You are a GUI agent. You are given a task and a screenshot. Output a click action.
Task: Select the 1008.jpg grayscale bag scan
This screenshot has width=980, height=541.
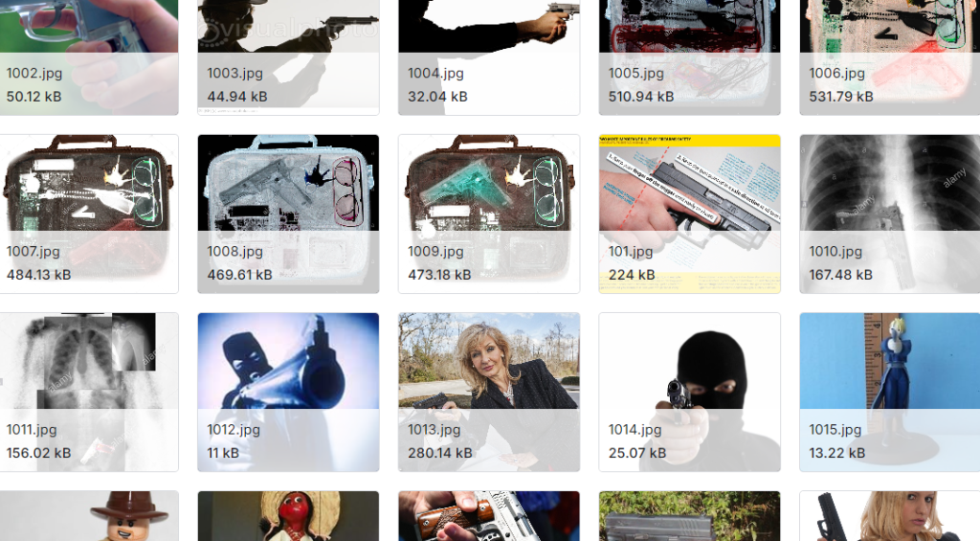(x=288, y=214)
